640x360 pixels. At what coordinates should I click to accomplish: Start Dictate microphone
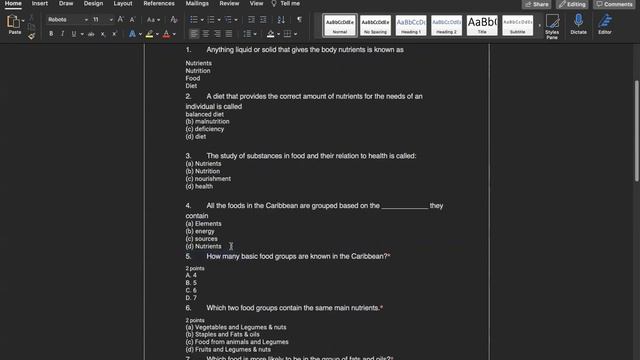(x=578, y=24)
